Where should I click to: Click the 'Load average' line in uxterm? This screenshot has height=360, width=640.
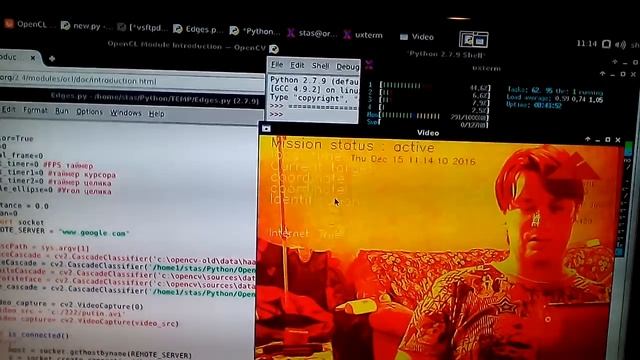click(554, 98)
